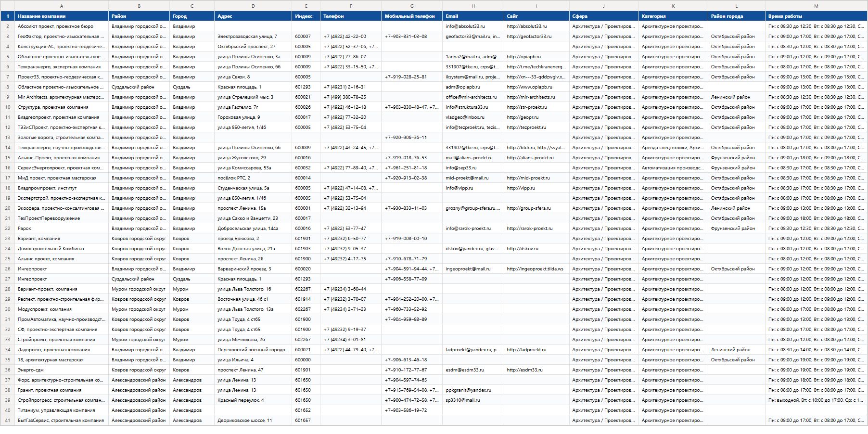Select the site cell http://www.opiapb.ru
The width and height of the screenshot is (868, 434).
tap(536, 87)
